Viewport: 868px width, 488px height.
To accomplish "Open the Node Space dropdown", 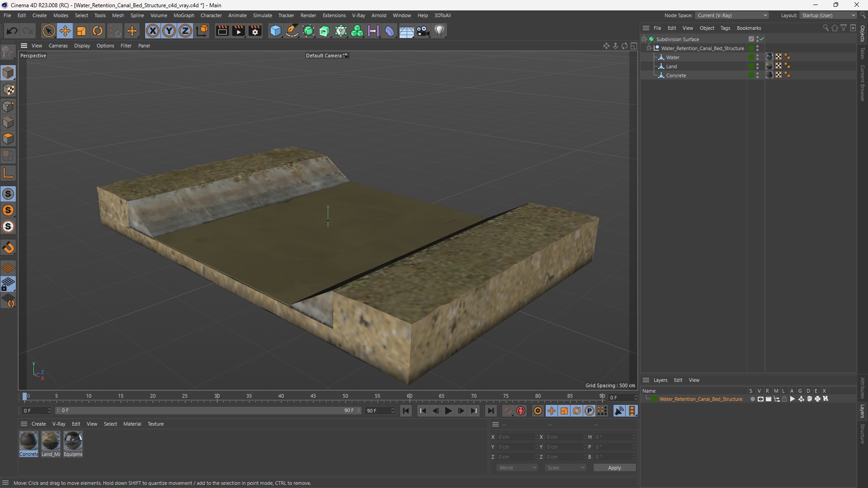I will coord(731,15).
